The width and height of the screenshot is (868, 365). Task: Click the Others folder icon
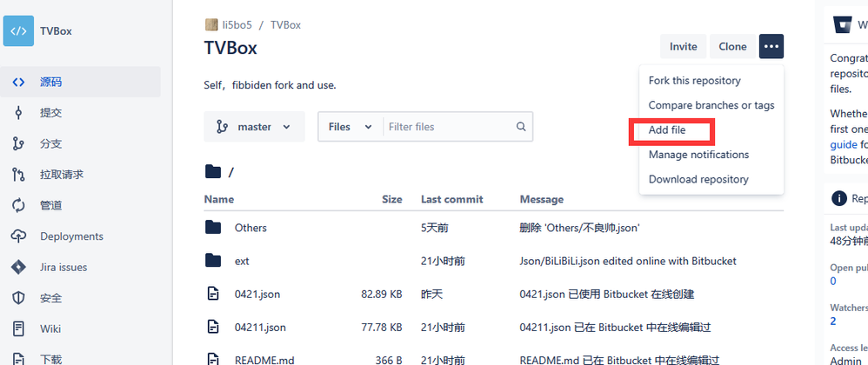point(212,228)
